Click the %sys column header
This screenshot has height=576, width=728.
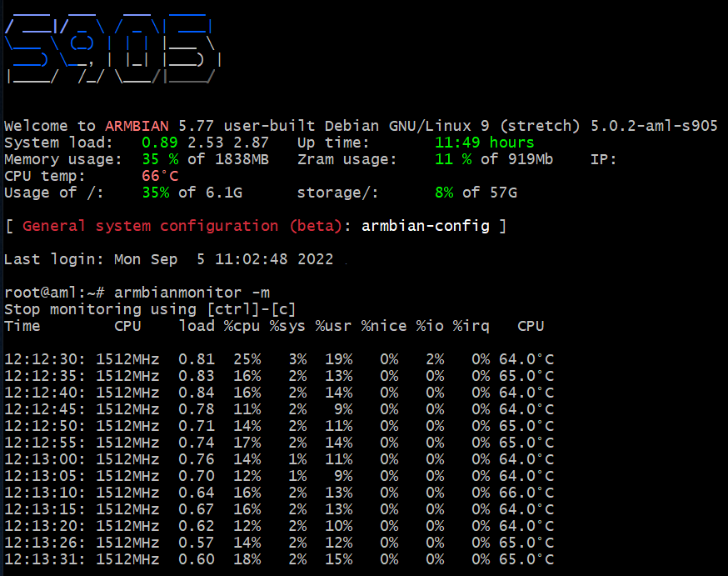click(287, 326)
